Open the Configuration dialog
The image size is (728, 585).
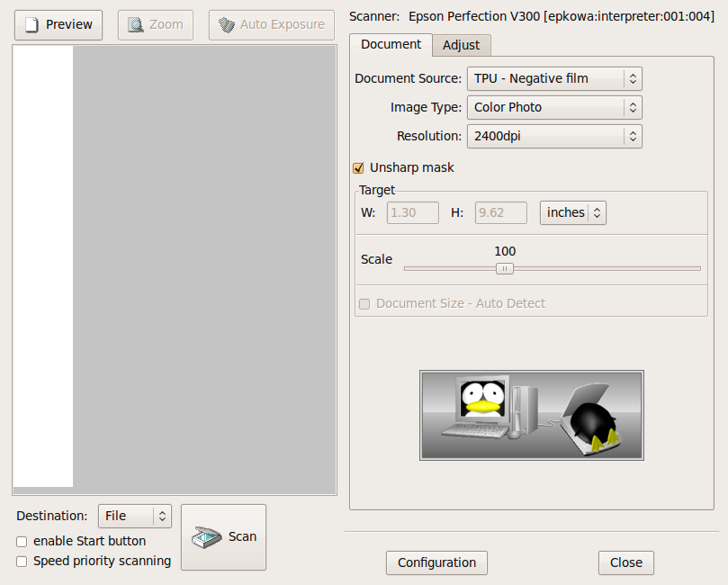(436, 562)
